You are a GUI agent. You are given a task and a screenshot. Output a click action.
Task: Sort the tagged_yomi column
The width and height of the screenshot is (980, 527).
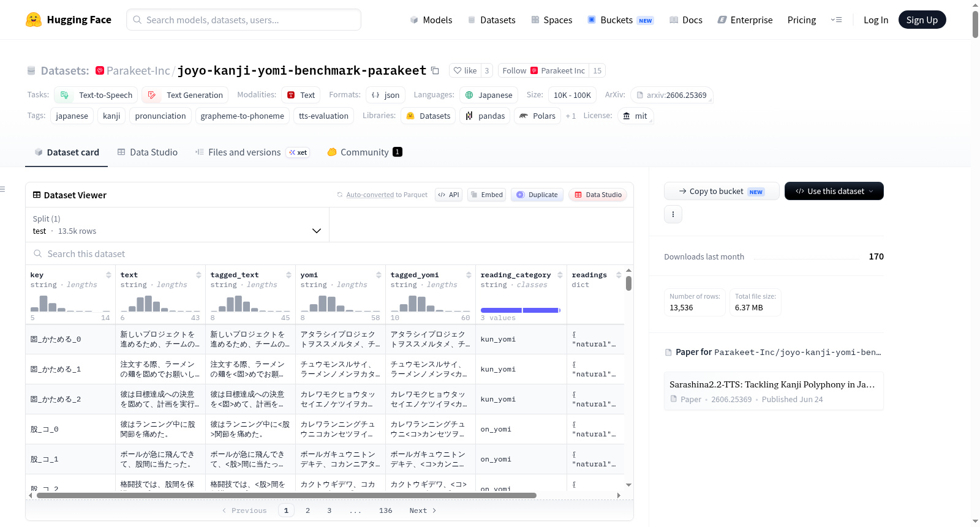pos(469,275)
